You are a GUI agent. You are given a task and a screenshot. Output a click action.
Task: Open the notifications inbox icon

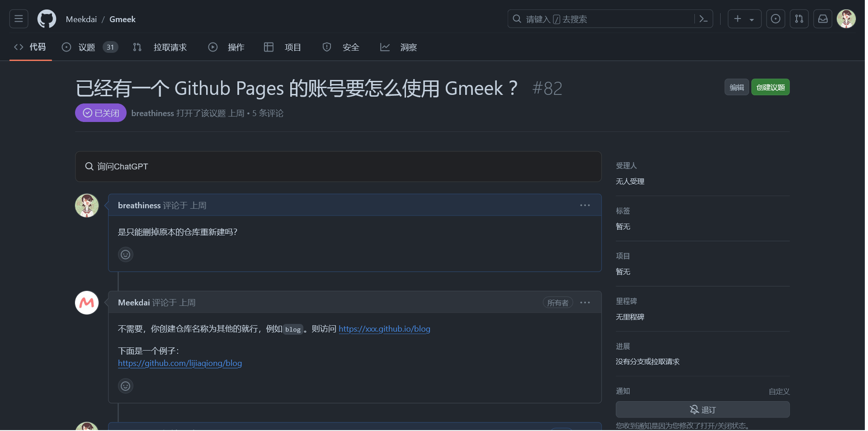(822, 19)
